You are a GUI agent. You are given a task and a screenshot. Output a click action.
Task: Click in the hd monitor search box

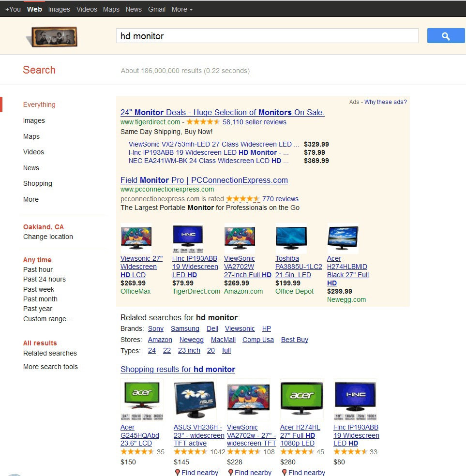267,36
